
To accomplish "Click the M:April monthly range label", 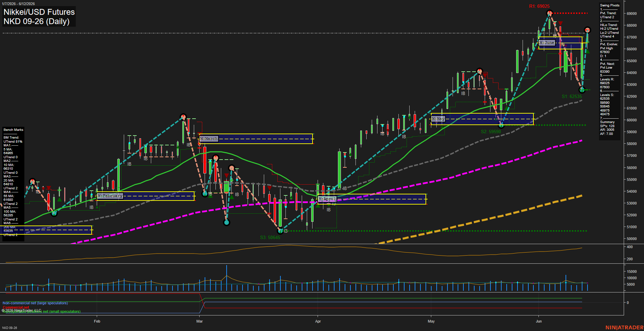I will (327, 199).
